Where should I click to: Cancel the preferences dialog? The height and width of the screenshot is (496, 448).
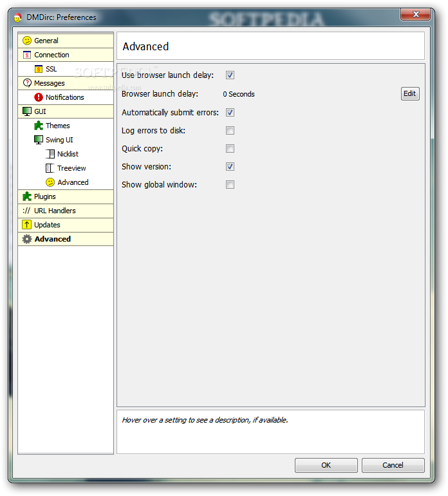[393, 465]
